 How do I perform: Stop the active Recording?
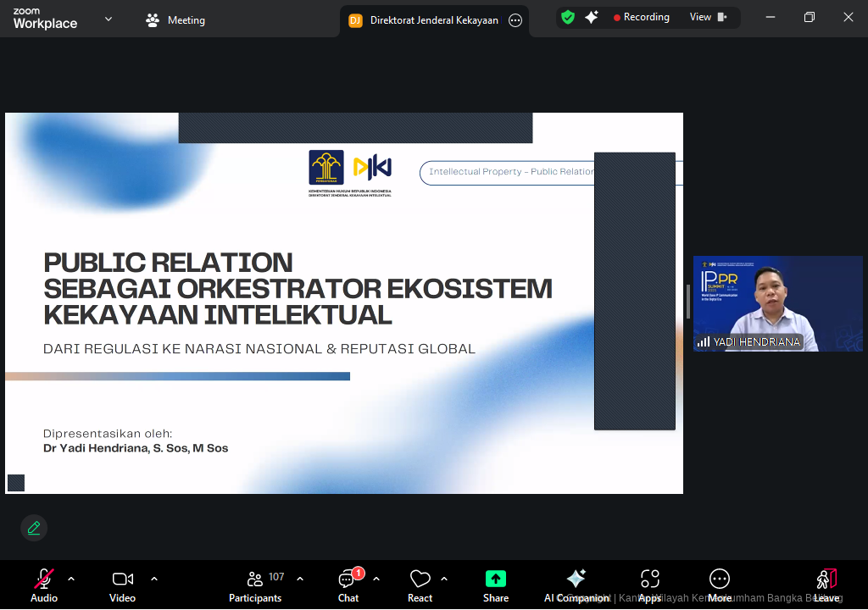(x=642, y=16)
